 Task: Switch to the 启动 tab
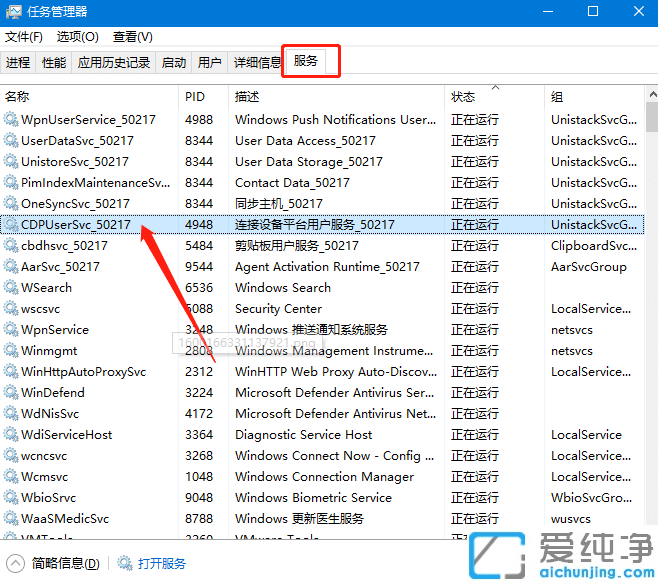(x=174, y=63)
